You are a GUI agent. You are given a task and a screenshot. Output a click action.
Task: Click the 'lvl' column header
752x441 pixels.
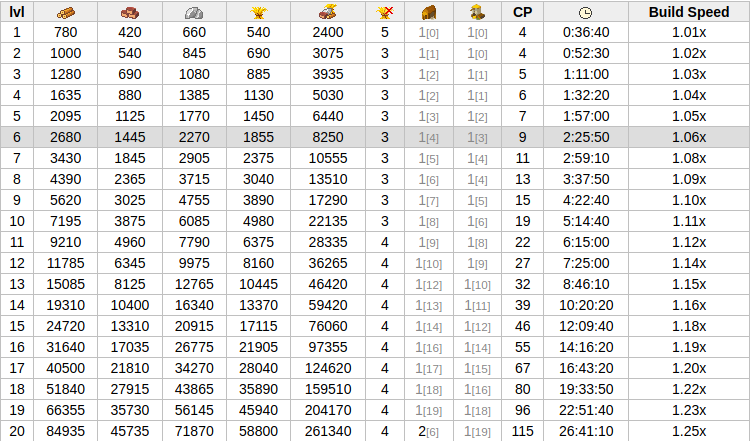[x=17, y=12]
